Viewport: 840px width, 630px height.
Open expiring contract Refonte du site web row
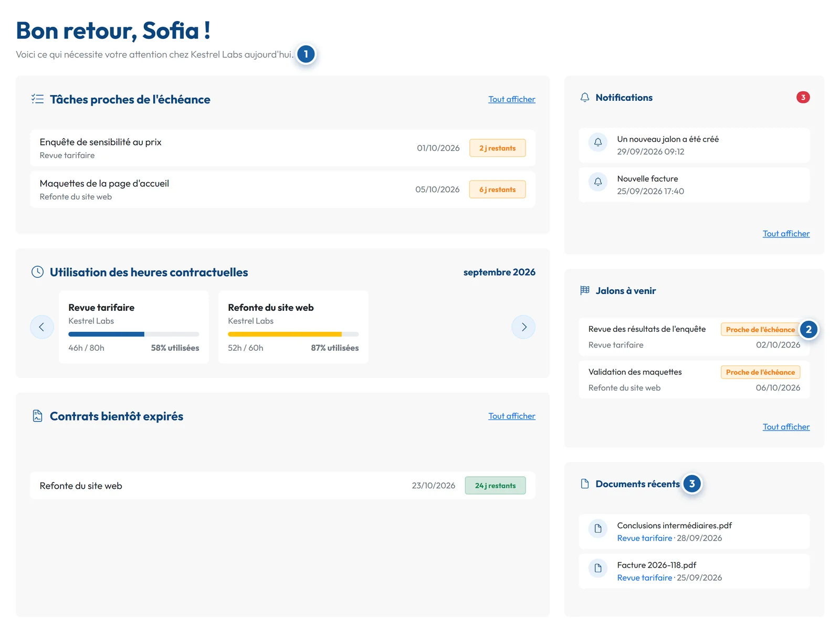(x=282, y=486)
